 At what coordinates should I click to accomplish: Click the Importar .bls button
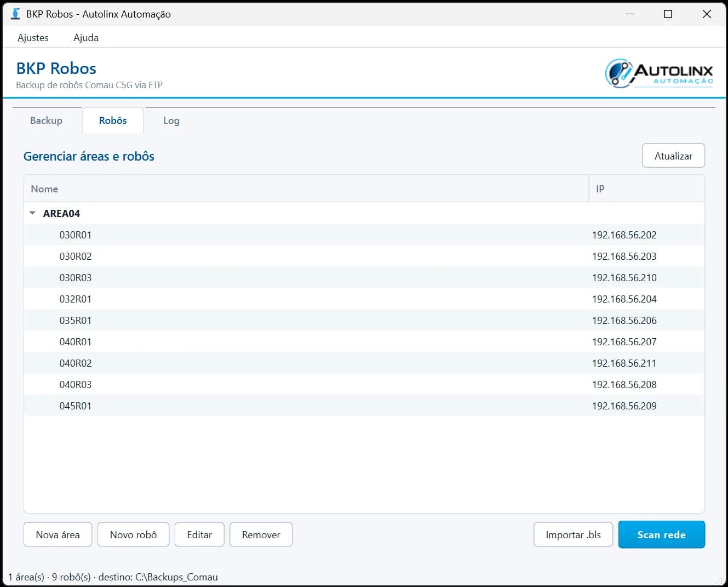coord(573,534)
